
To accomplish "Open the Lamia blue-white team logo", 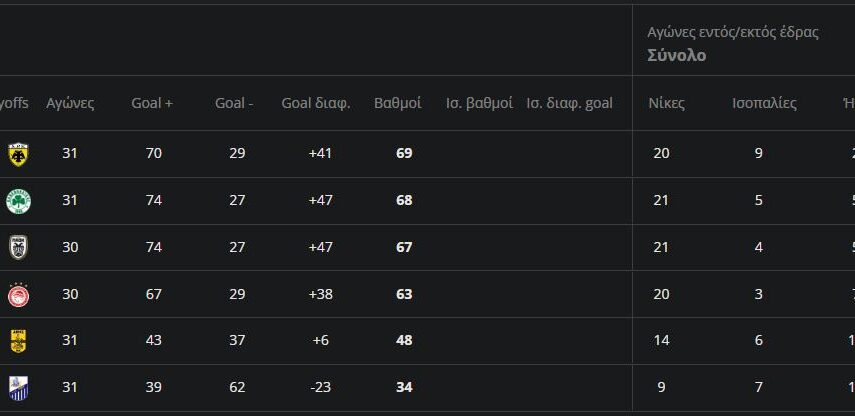I will [17, 387].
